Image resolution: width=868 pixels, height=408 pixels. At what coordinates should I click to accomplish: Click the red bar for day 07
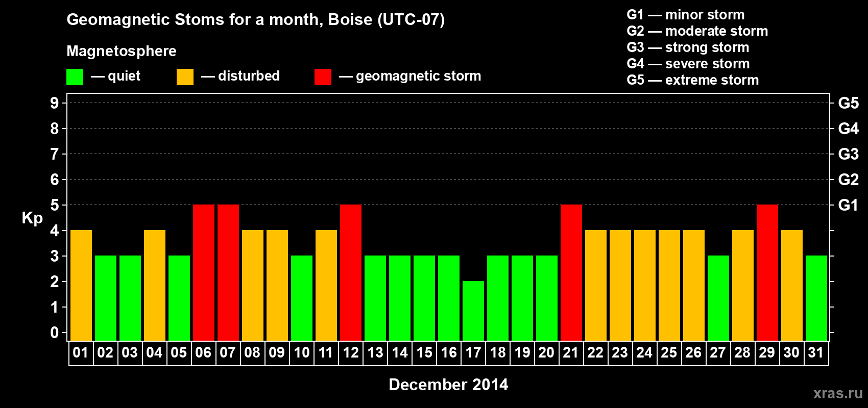(x=228, y=272)
